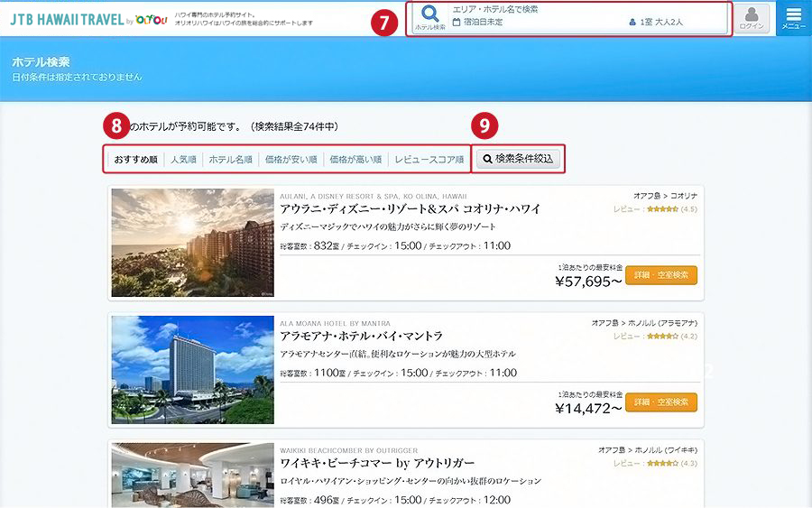The width and height of the screenshot is (812, 508).
Task: Sort by 価格が高い順
Action: coord(355,160)
